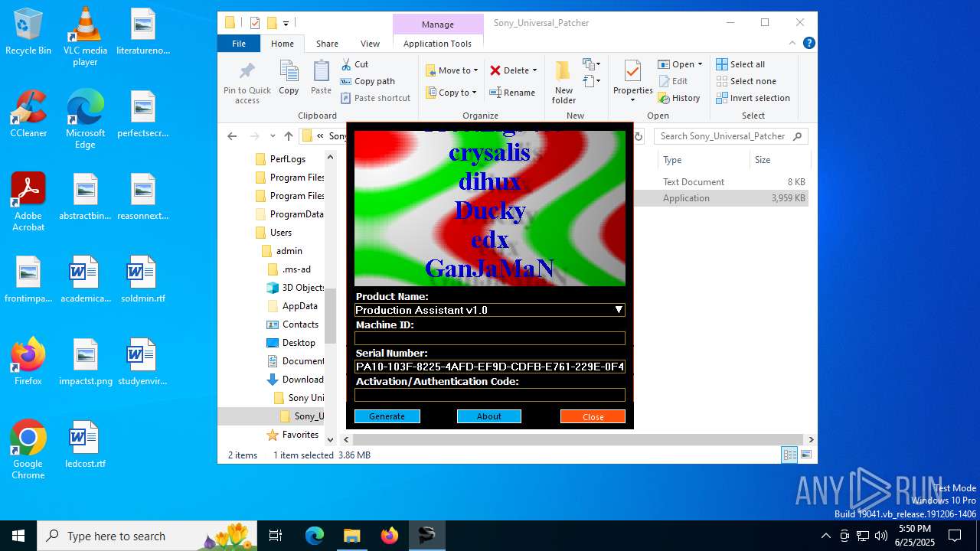Open File Explorer from the taskbar
The width and height of the screenshot is (980, 551).
pyautogui.click(x=351, y=535)
